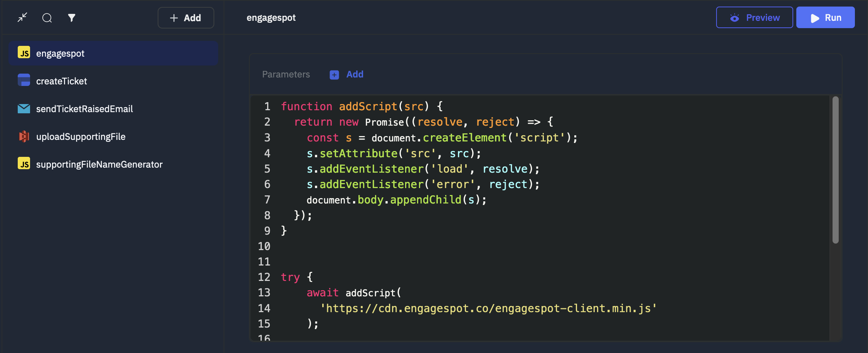Screen dimensions: 868x353
Task: Click the JS icon beside supportingFileNameGenerator
Action: click(x=24, y=163)
